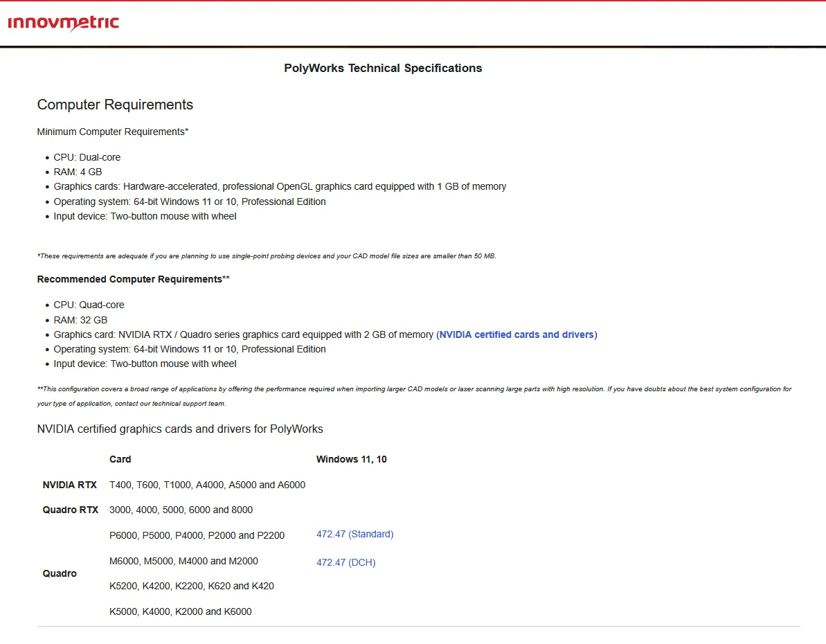Click the CPU: Quad-core list item
Screen dimensions: 826x644
click(89, 305)
